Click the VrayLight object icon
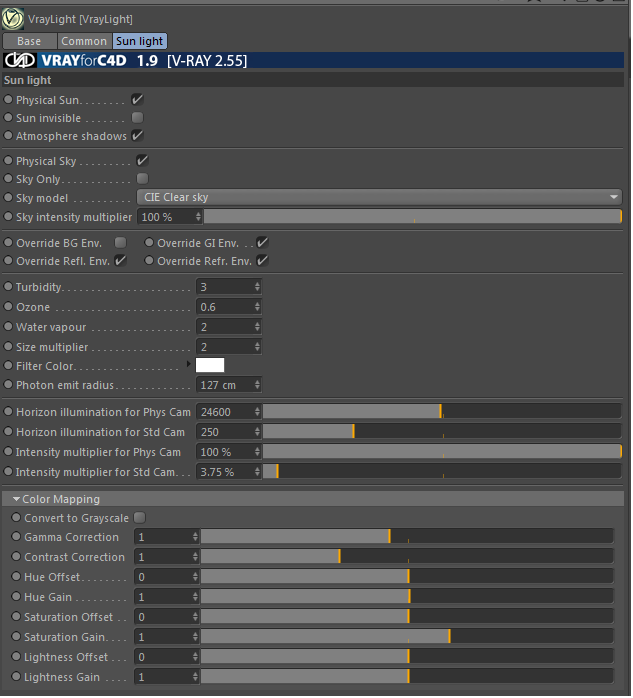633x698 pixels. pos(12,19)
